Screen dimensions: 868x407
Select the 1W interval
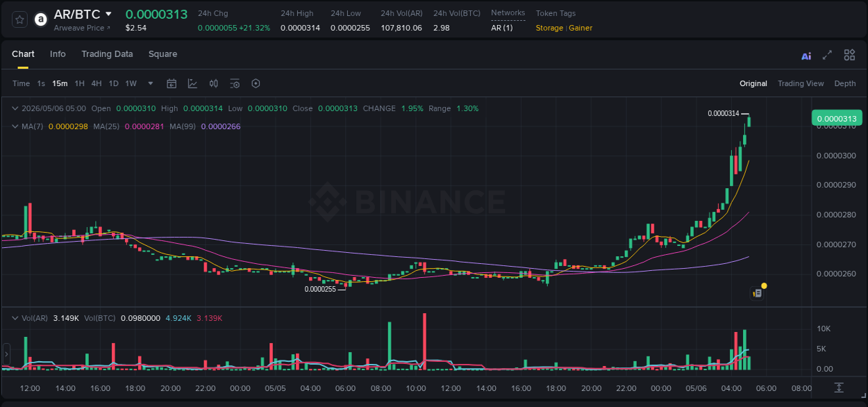(x=131, y=83)
